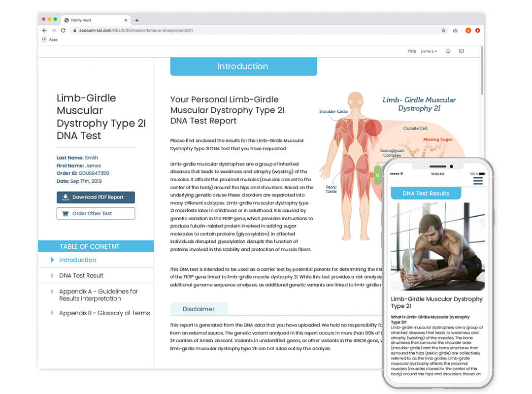Expand the arrow beside DNA Test Result

click(x=52, y=276)
